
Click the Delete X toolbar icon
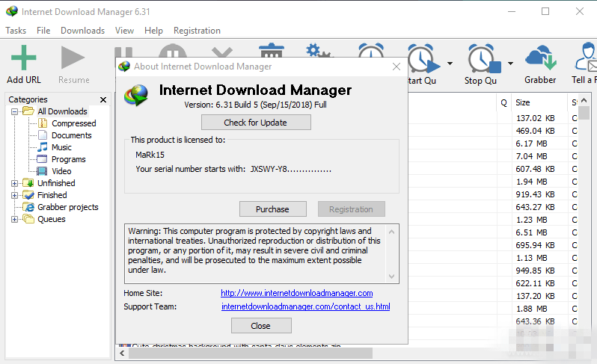[x=222, y=52]
